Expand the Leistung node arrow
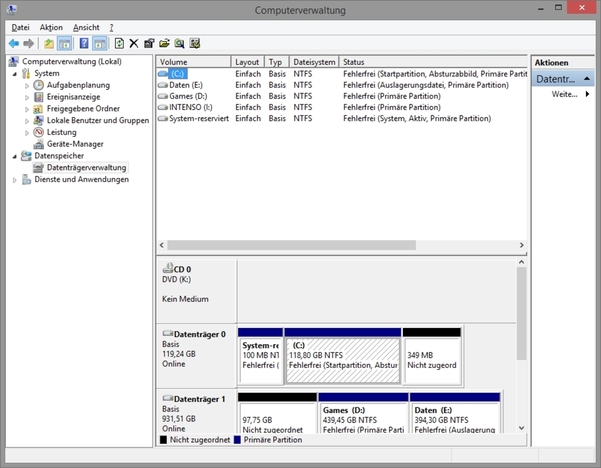601x468 pixels. click(x=27, y=133)
